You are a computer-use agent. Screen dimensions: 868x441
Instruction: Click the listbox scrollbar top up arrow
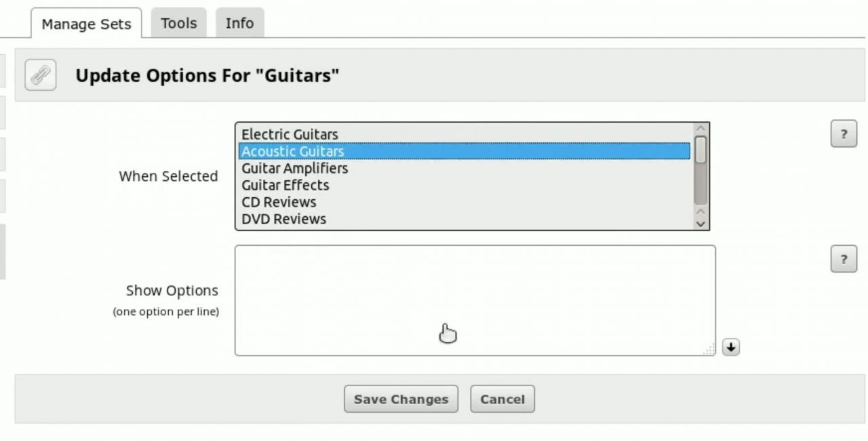701,129
